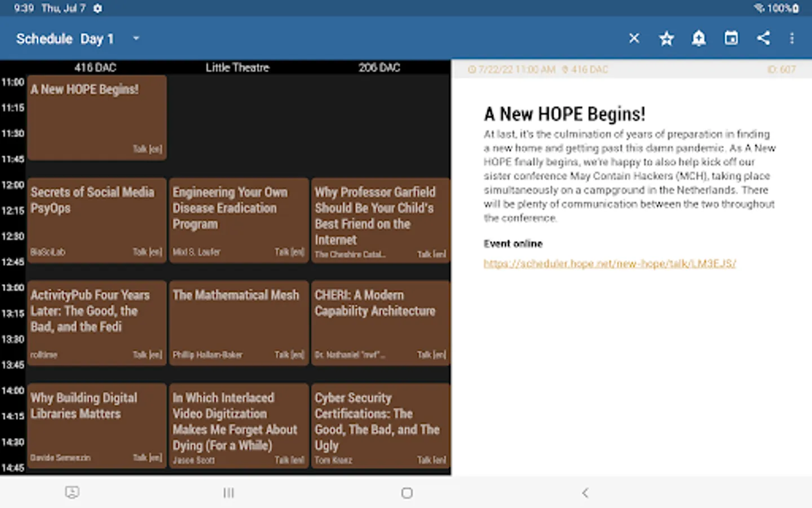Click the Tom Kranz speaker name
This screenshot has height=508, width=812.
tap(333, 461)
